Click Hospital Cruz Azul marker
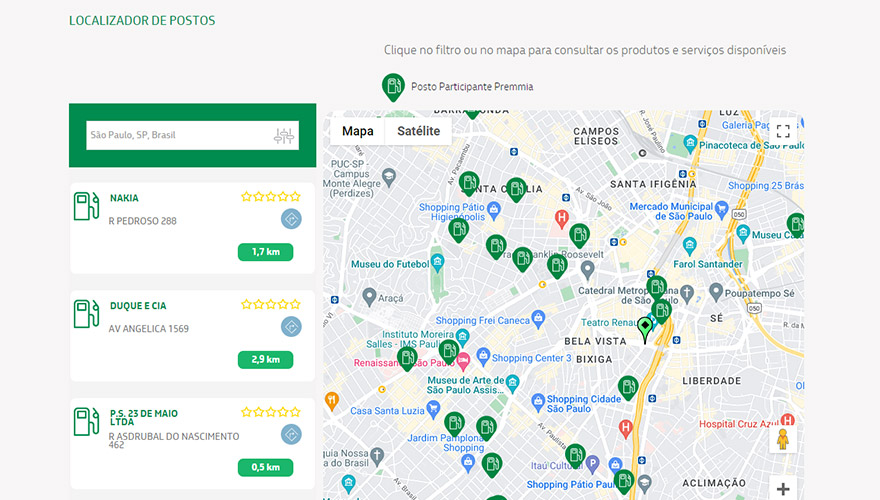This screenshot has width=880, height=500. pyautogui.click(x=788, y=420)
